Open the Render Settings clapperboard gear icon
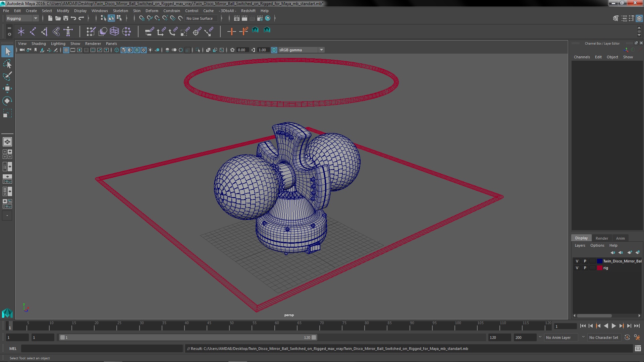This screenshot has width=644, height=362. coord(260,18)
